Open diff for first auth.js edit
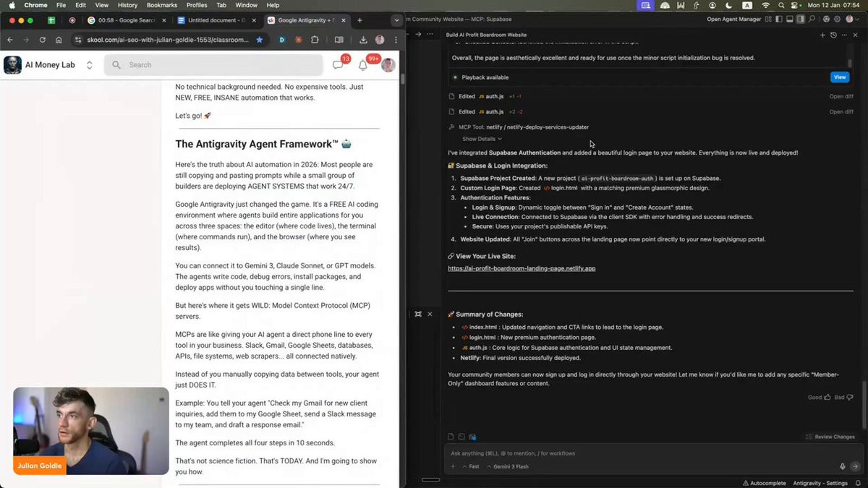The height and width of the screenshot is (488, 868). (x=841, y=96)
